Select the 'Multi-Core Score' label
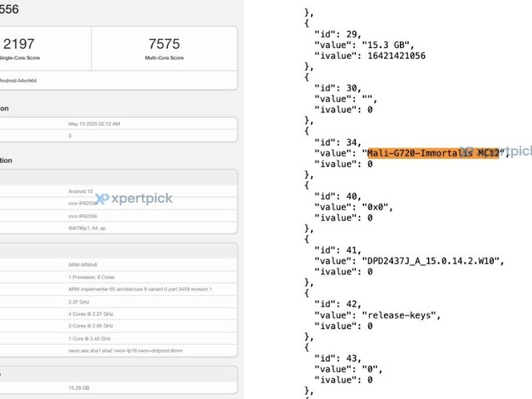 (x=165, y=58)
